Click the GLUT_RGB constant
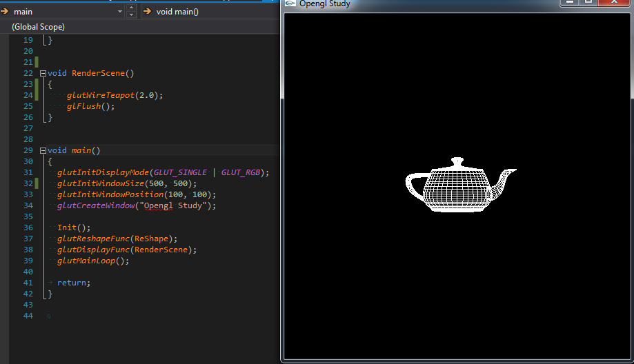The width and height of the screenshot is (634, 364). 241,172
